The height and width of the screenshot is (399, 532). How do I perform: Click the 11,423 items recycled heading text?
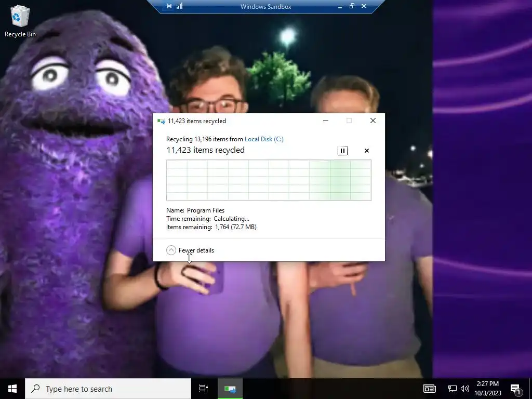point(206,150)
